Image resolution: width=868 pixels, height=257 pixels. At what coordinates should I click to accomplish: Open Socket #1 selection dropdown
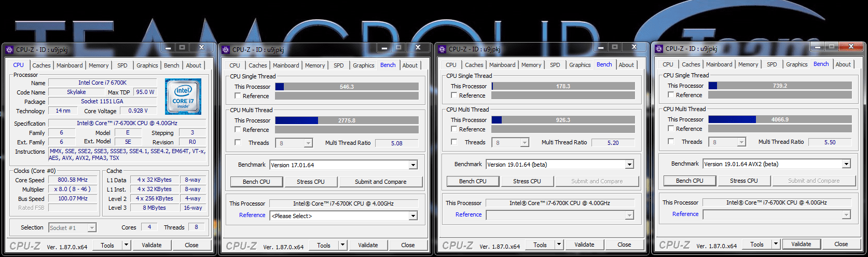[92, 228]
